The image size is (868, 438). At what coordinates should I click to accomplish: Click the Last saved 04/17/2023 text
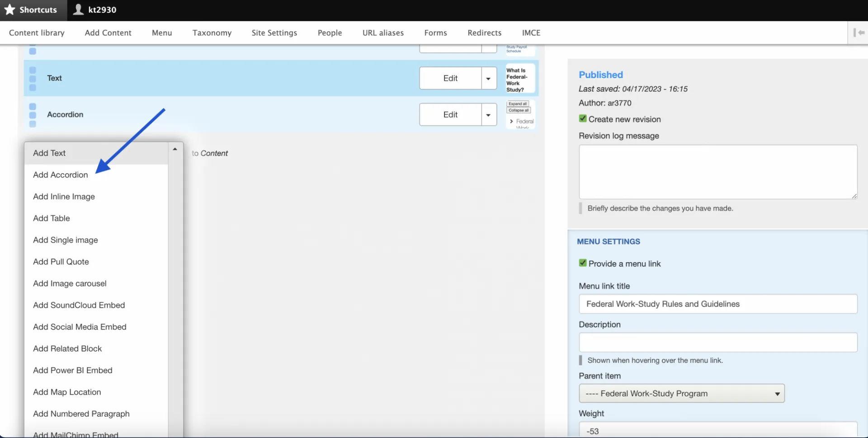[x=633, y=89]
